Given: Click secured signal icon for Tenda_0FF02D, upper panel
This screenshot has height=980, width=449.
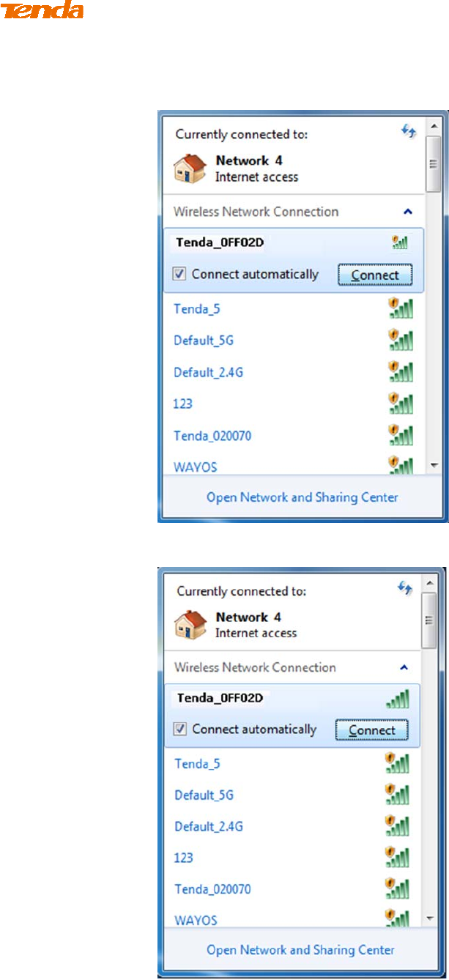Looking at the screenshot, I should 400,241.
